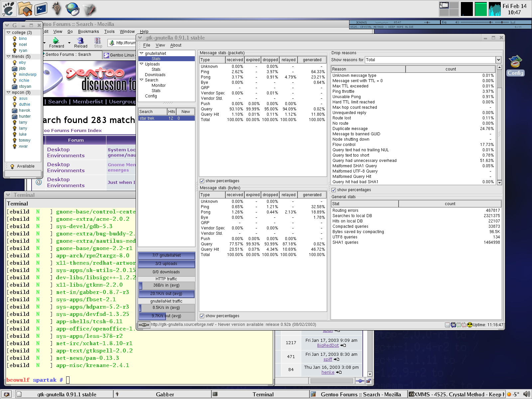Collapse the Uploads tree node
Viewport: 532px width, 399px height.
coord(141,64)
